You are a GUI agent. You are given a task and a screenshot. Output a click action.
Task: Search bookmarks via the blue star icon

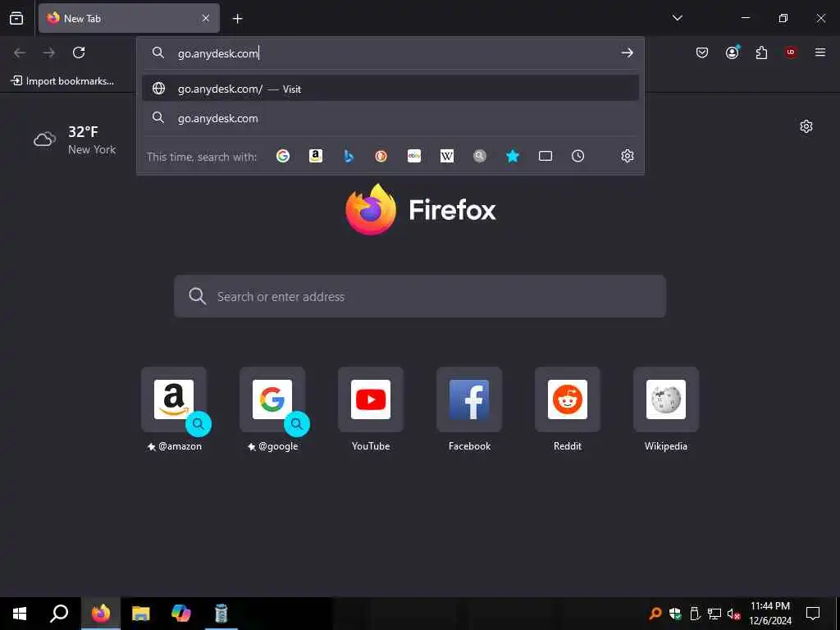coord(513,156)
